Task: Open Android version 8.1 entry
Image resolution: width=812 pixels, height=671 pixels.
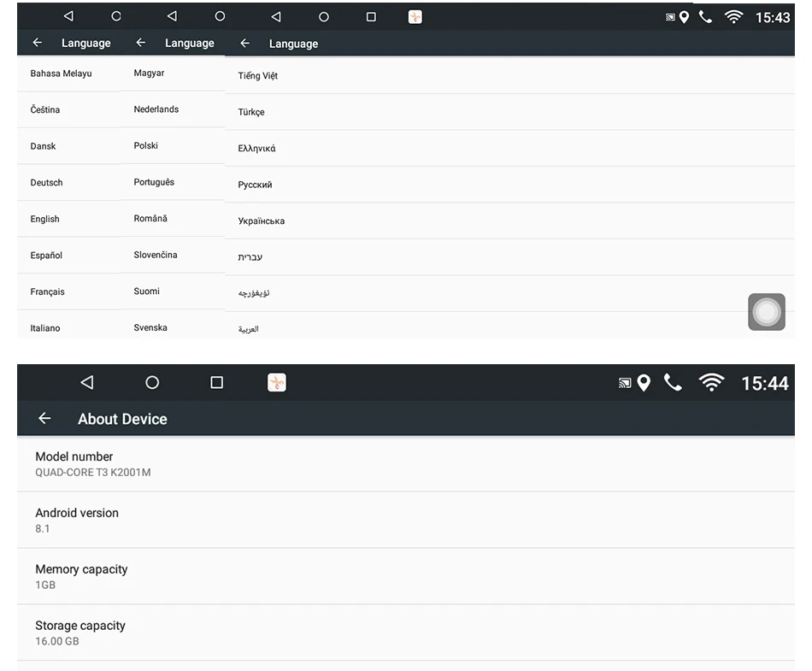Action: [406, 521]
